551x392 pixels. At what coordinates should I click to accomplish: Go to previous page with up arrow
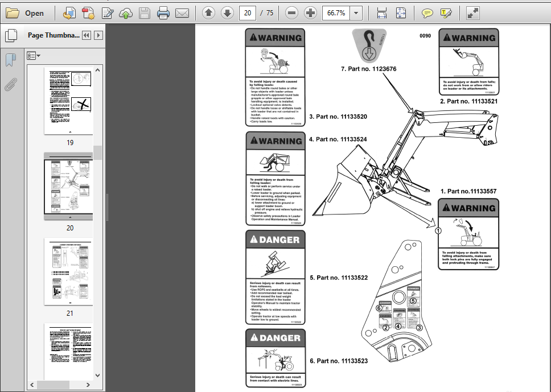click(x=209, y=13)
